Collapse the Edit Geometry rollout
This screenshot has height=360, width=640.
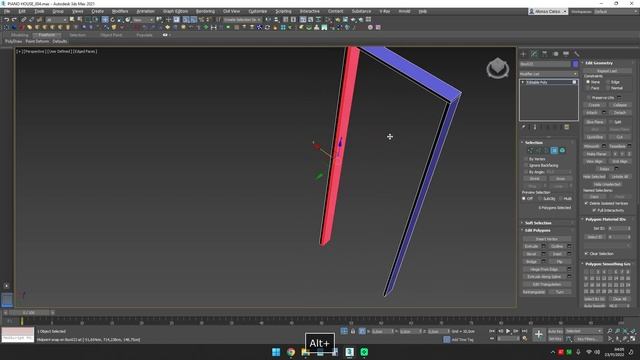(x=599, y=63)
